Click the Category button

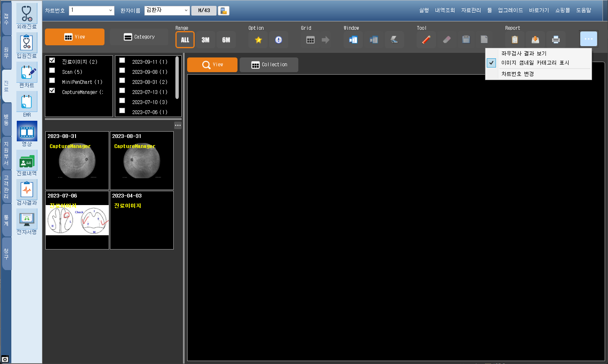point(139,37)
